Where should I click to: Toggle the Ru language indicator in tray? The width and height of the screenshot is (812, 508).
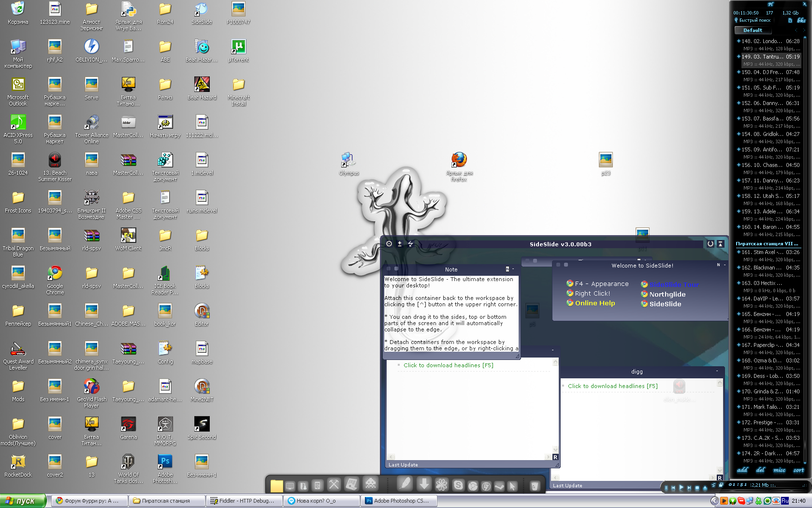[x=784, y=501]
